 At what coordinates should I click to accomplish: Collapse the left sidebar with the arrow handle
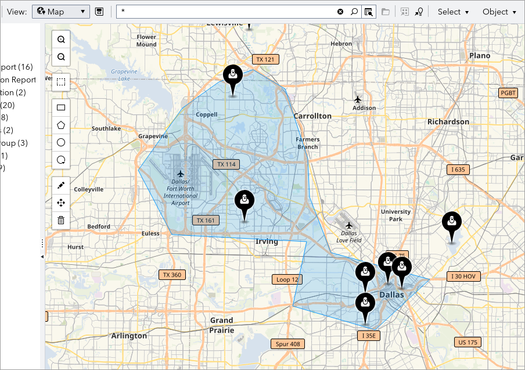43,257
